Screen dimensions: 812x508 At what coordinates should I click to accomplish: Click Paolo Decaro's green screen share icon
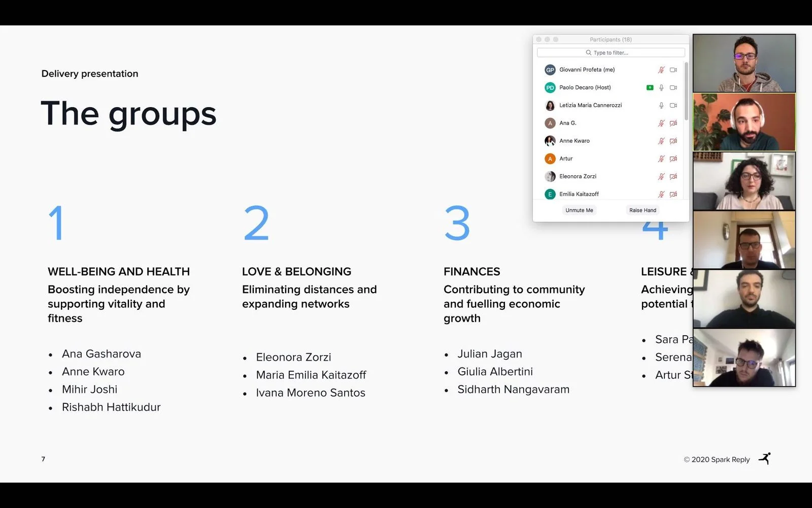650,88
